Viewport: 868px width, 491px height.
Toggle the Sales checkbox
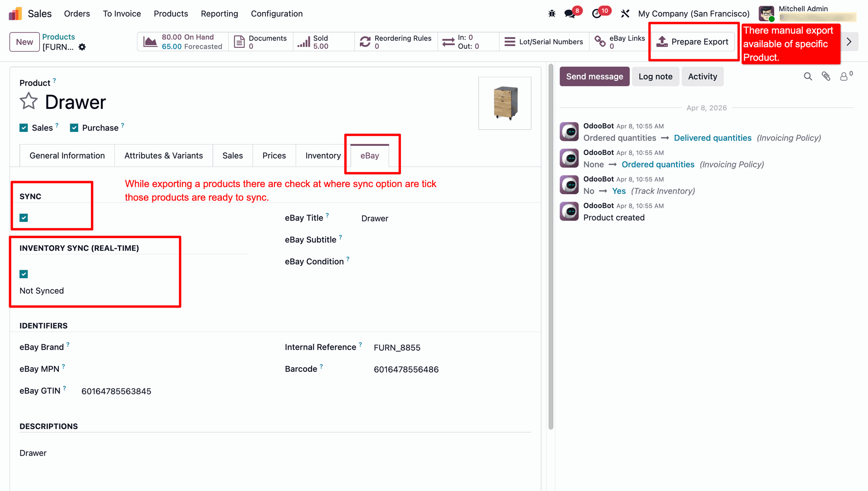tap(24, 128)
